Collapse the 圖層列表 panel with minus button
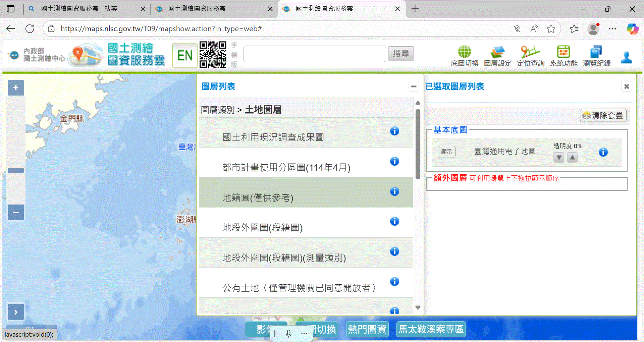 [414, 87]
